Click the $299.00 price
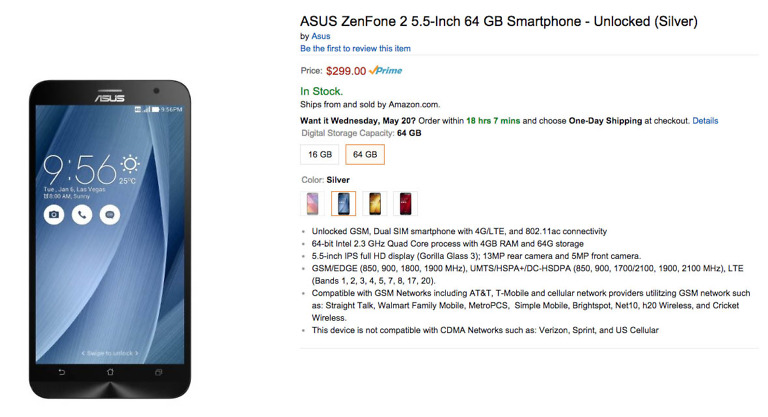 click(x=346, y=71)
